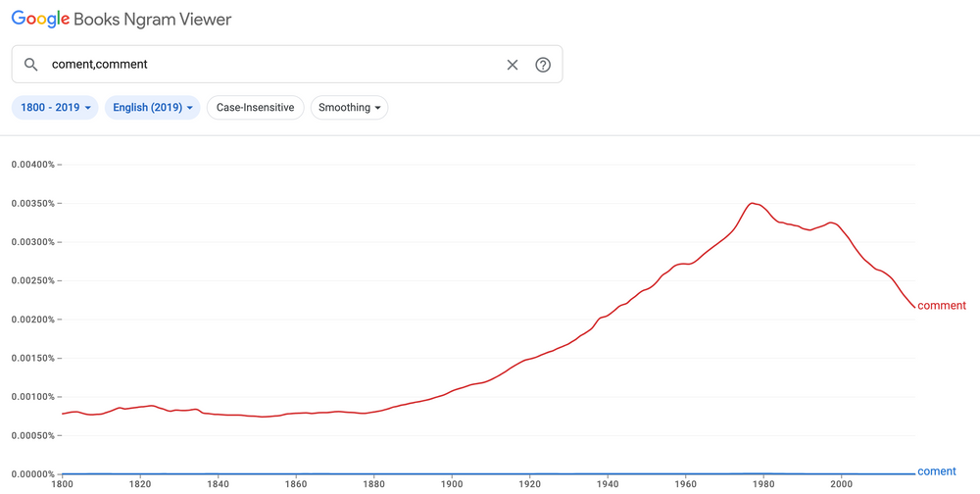
Task: Open the help question mark icon
Action: [543, 65]
